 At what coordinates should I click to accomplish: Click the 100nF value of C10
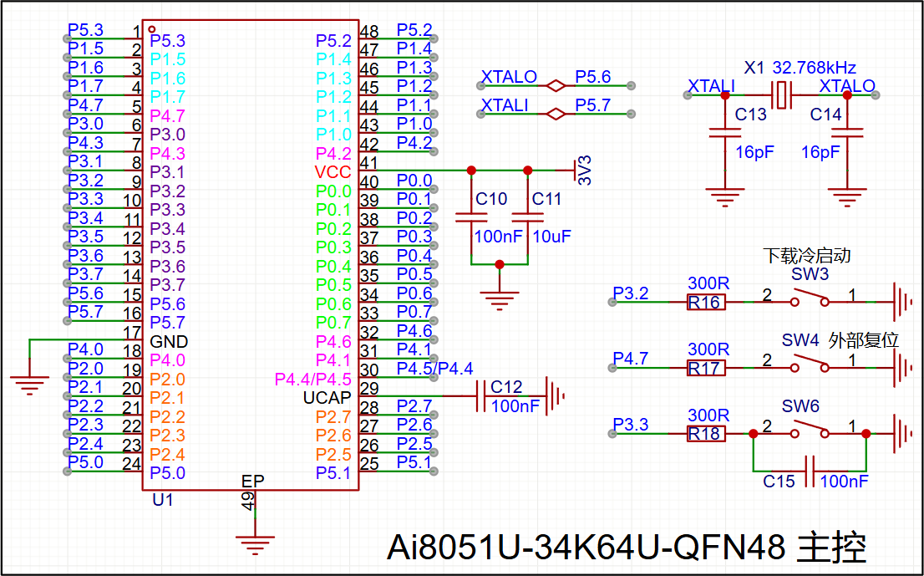coord(499,237)
